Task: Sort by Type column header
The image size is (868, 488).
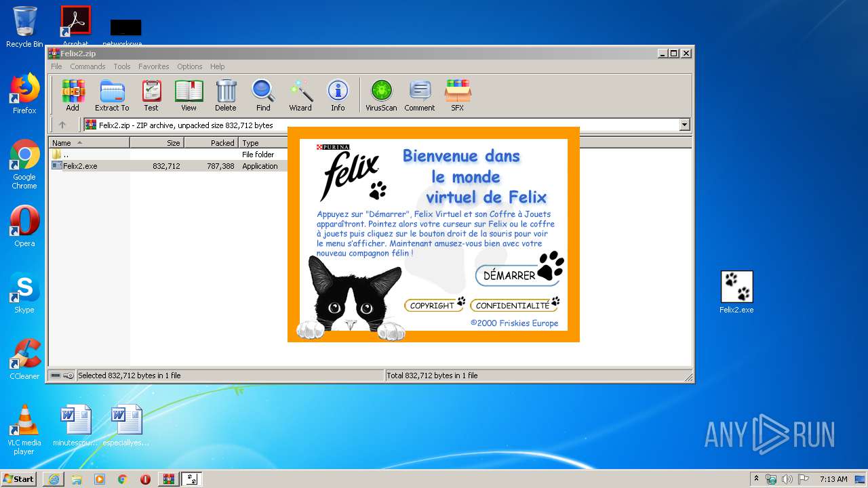Action: click(263, 143)
